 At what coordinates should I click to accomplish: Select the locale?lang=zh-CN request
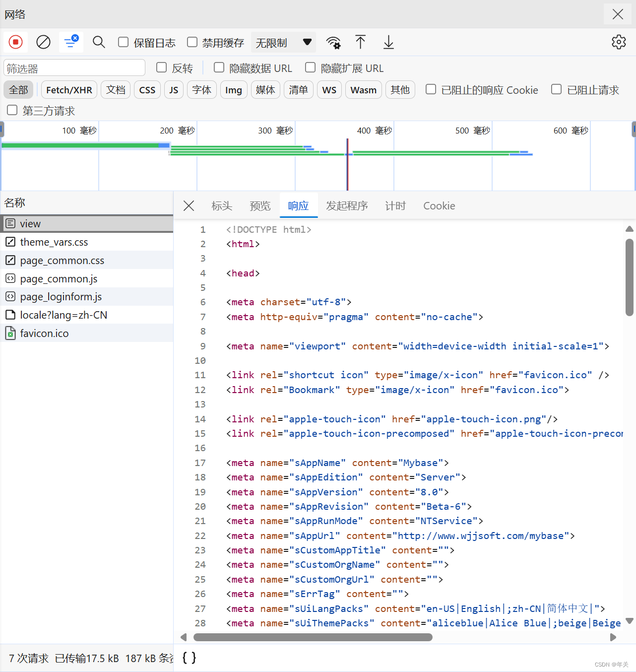(x=87, y=315)
